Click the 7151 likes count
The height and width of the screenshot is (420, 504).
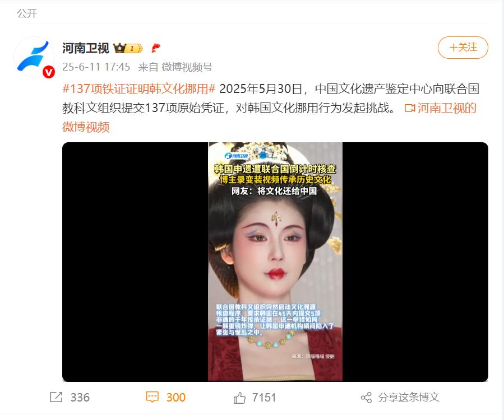click(x=264, y=398)
